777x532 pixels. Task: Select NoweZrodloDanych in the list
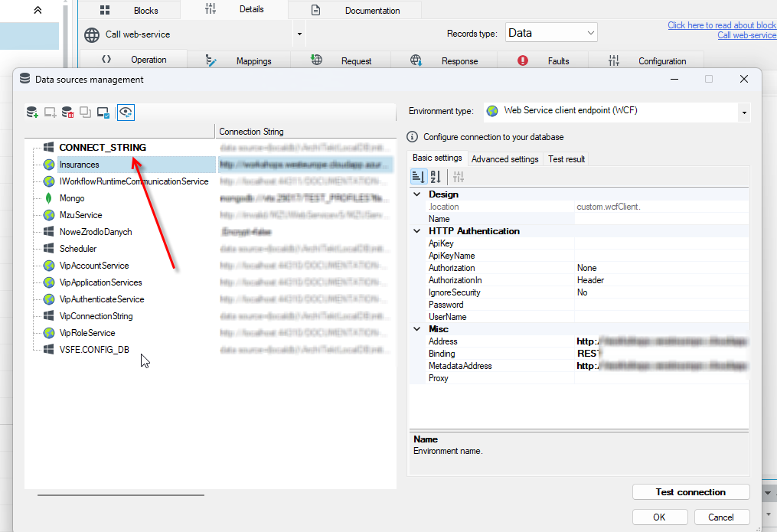(x=96, y=232)
